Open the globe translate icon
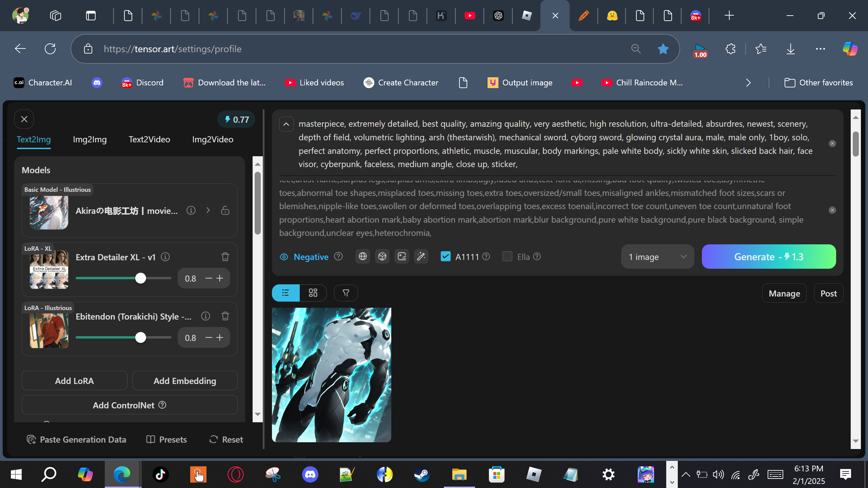868x488 pixels. point(362,257)
